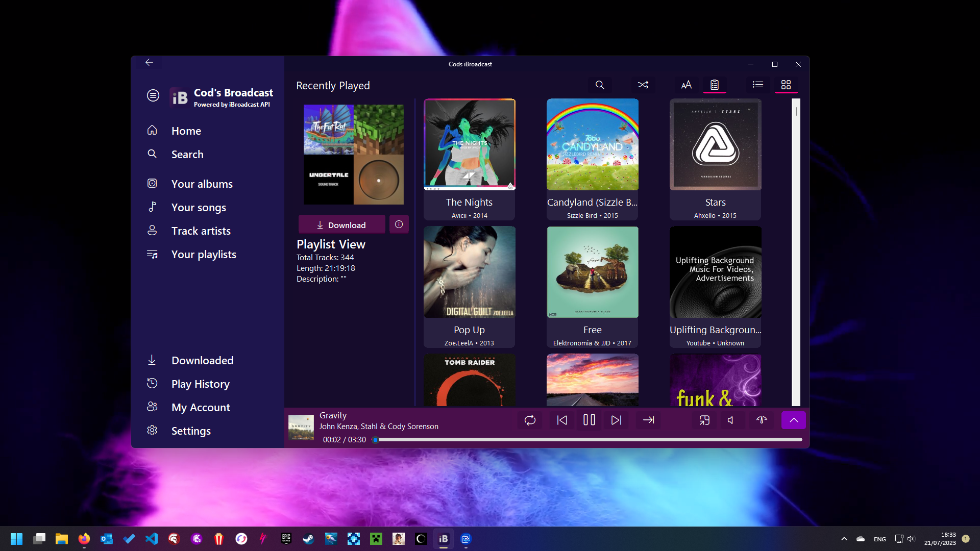
Task: Open the queue/remote icon in the playback bar
Action: coord(704,420)
